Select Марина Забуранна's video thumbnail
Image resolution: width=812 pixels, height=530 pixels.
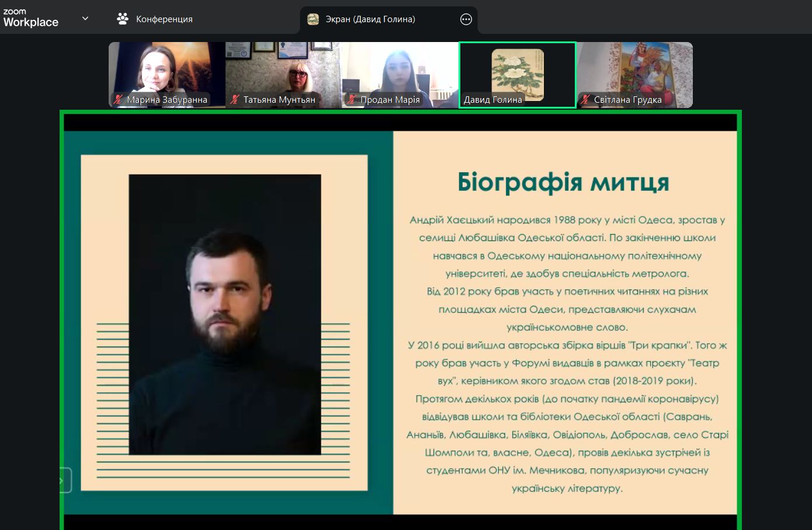pos(166,70)
